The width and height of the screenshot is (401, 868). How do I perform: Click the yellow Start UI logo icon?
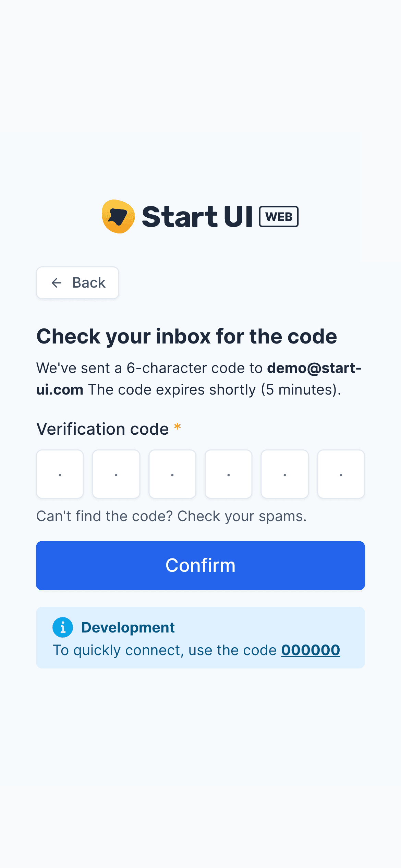118,217
